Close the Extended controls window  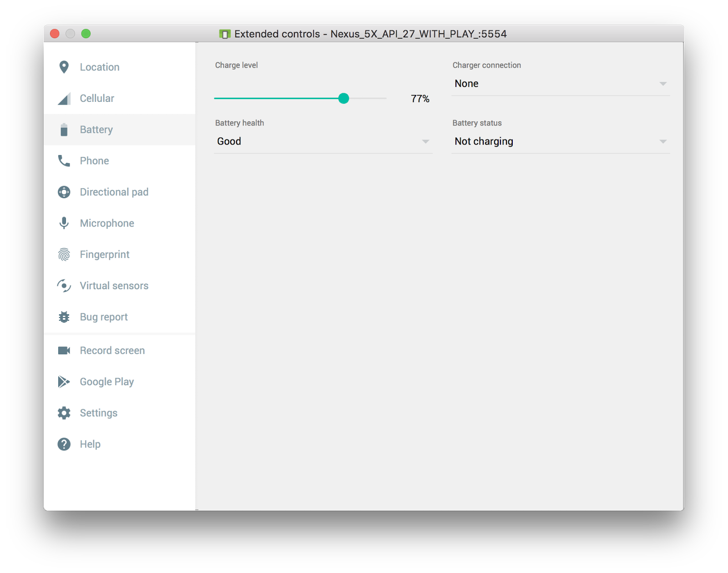pyautogui.click(x=55, y=34)
